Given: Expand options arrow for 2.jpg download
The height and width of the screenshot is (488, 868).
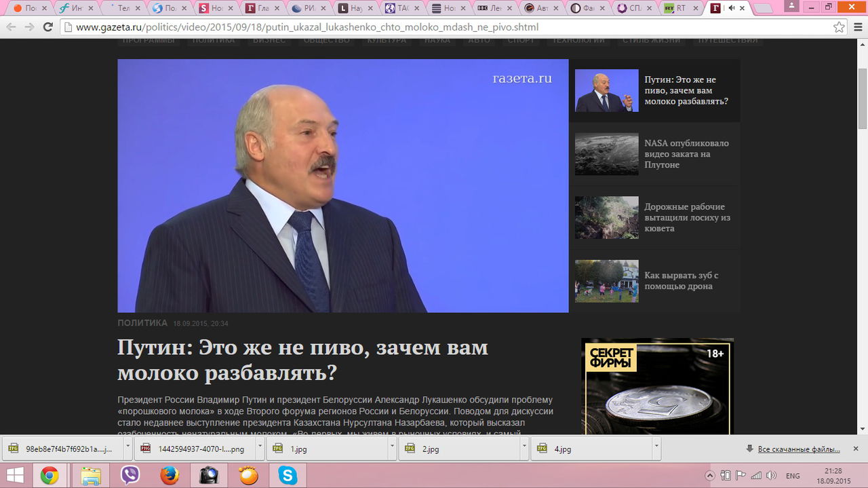Looking at the screenshot, I should 525,449.
